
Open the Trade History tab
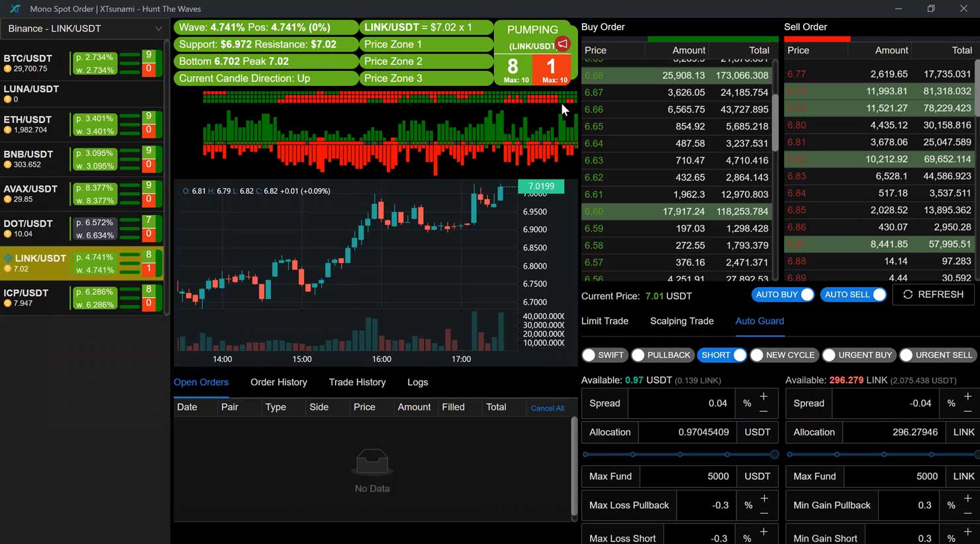pyautogui.click(x=357, y=383)
